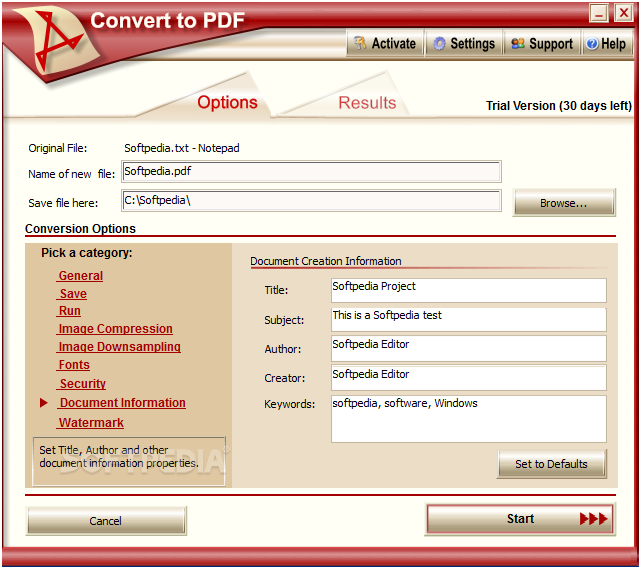Select Document Information category
The height and width of the screenshot is (567, 639).
122,403
